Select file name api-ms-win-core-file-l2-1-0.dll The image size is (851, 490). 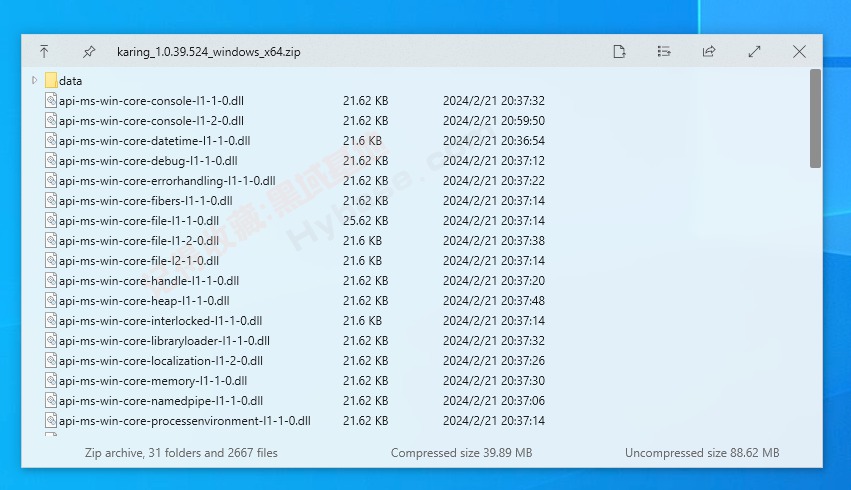(x=139, y=260)
